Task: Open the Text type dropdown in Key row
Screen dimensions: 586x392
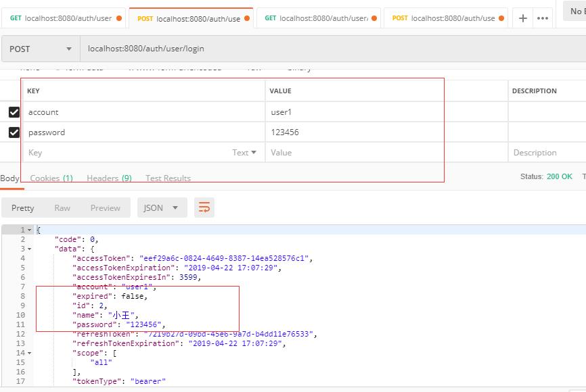Action: point(244,152)
